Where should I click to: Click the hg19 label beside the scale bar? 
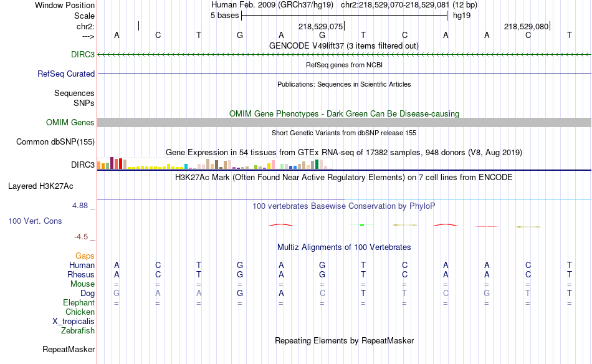462,16
